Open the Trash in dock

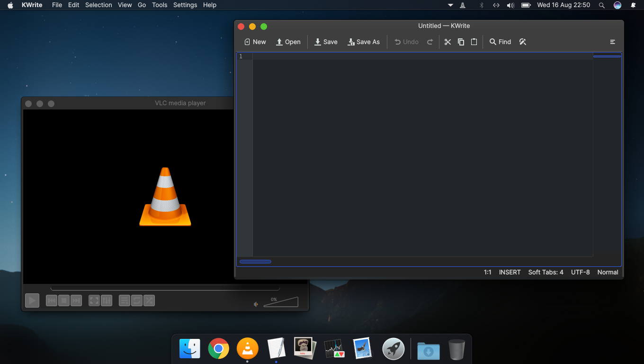click(457, 350)
